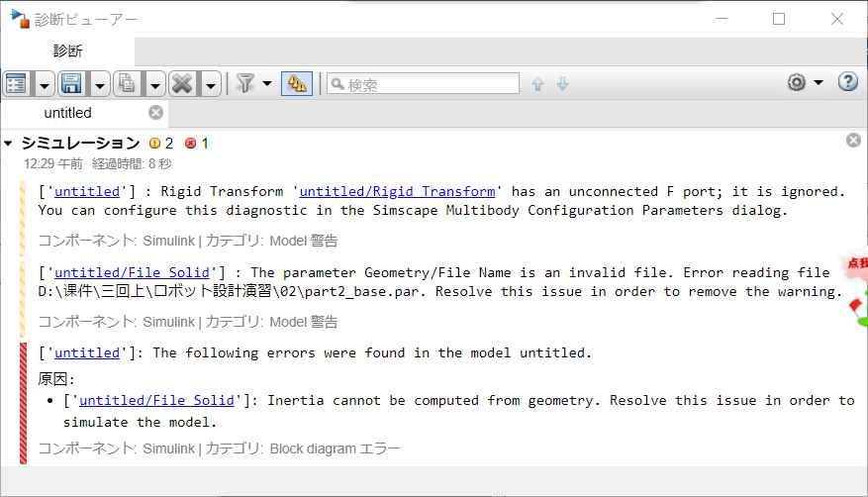Click the filter funnel icon

click(244, 83)
